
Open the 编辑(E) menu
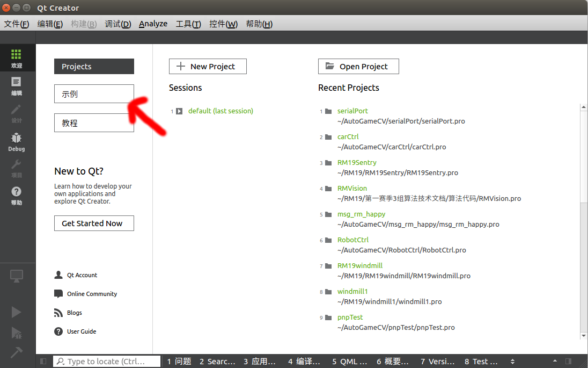pyautogui.click(x=50, y=24)
